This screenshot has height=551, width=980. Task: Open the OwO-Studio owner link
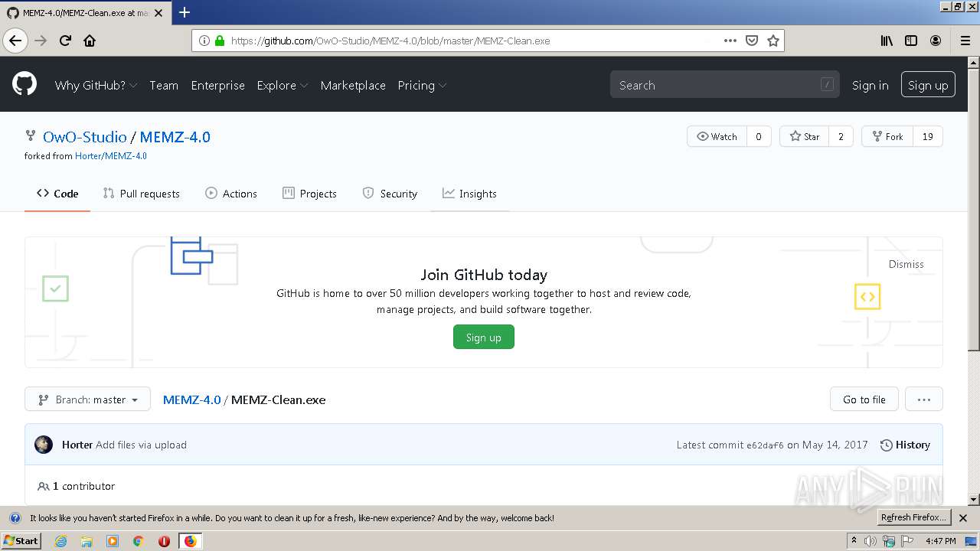point(84,137)
